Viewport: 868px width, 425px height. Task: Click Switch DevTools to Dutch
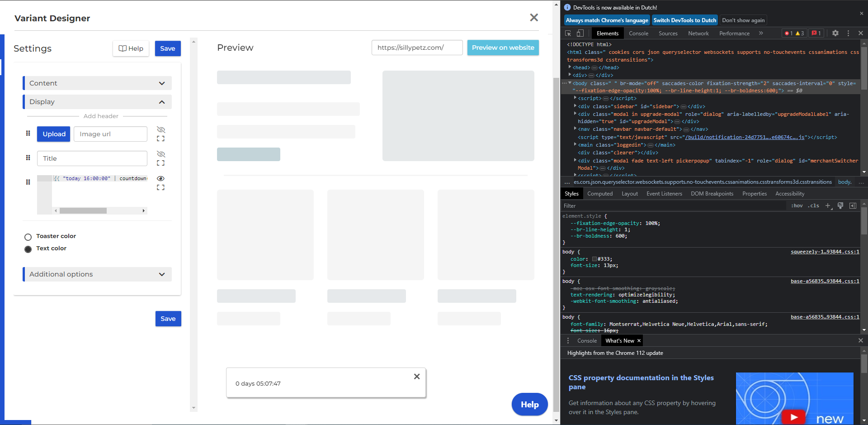pyautogui.click(x=684, y=20)
